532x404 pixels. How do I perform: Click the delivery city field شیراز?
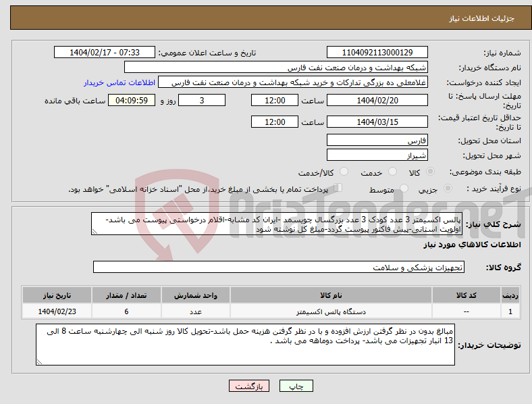coord(377,155)
